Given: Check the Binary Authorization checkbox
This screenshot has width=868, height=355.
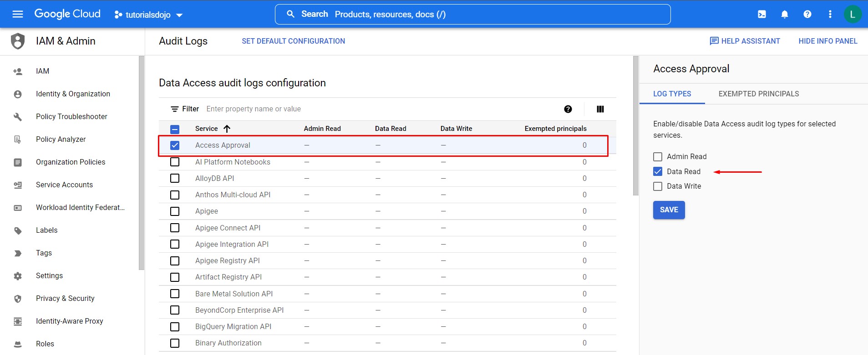Looking at the screenshot, I should [175, 343].
